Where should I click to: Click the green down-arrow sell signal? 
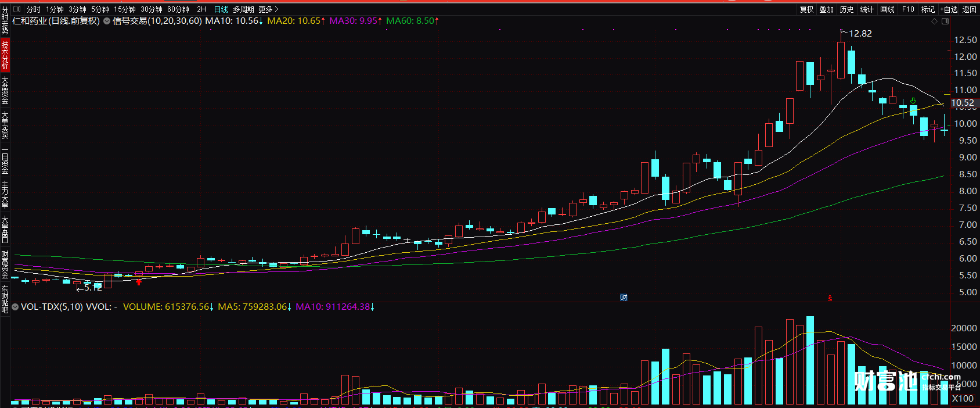click(x=913, y=101)
